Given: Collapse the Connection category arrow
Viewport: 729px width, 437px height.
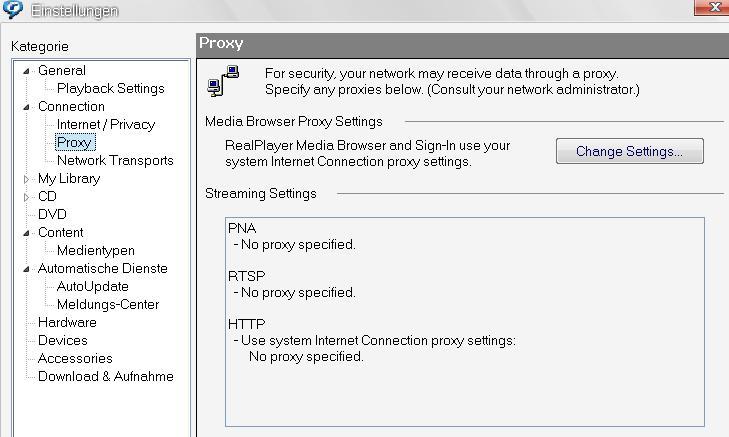Looking at the screenshot, I should [27, 107].
